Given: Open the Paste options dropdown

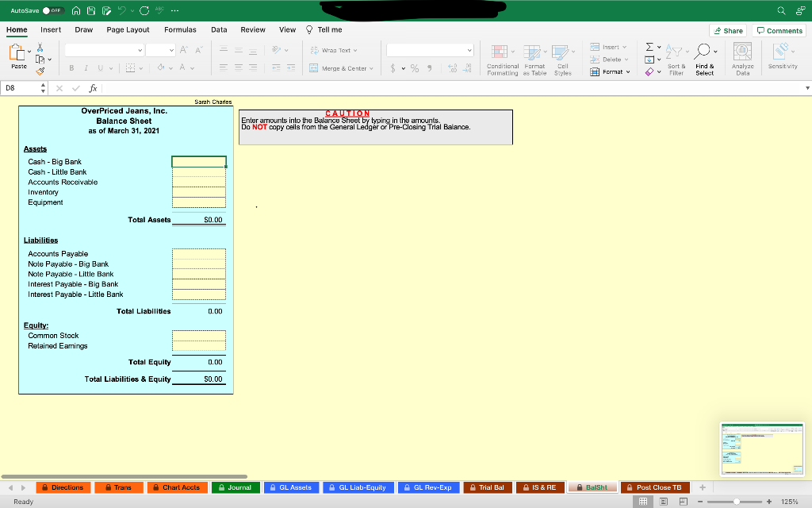Looking at the screenshot, I should click(29, 51).
